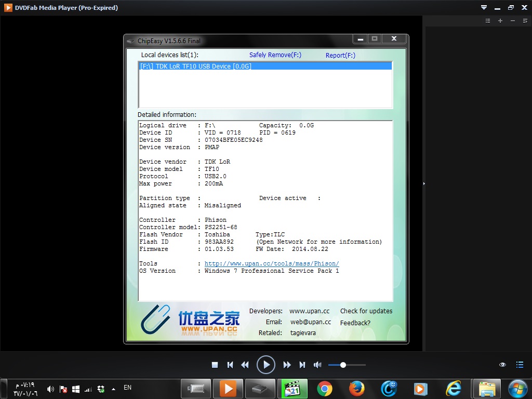Open Windows Explorer folder icon

pyautogui.click(x=487, y=389)
